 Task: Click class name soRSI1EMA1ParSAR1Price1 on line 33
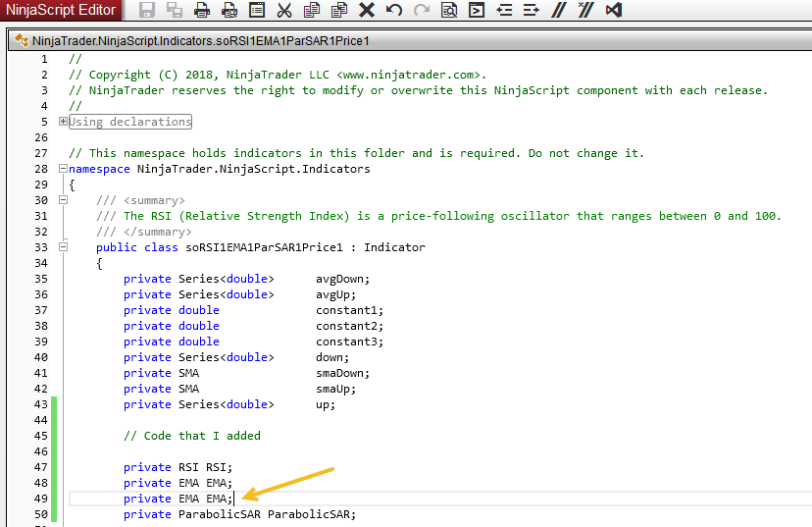coord(264,247)
